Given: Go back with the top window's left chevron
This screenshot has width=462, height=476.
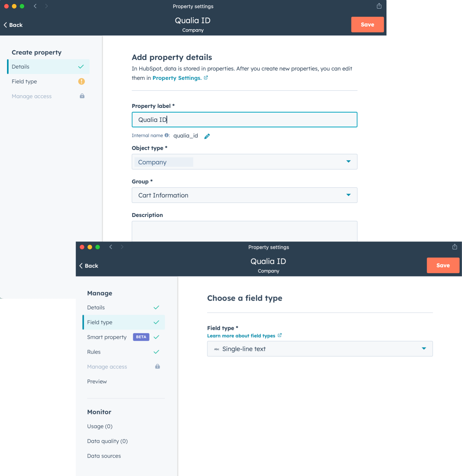Looking at the screenshot, I should [35, 6].
